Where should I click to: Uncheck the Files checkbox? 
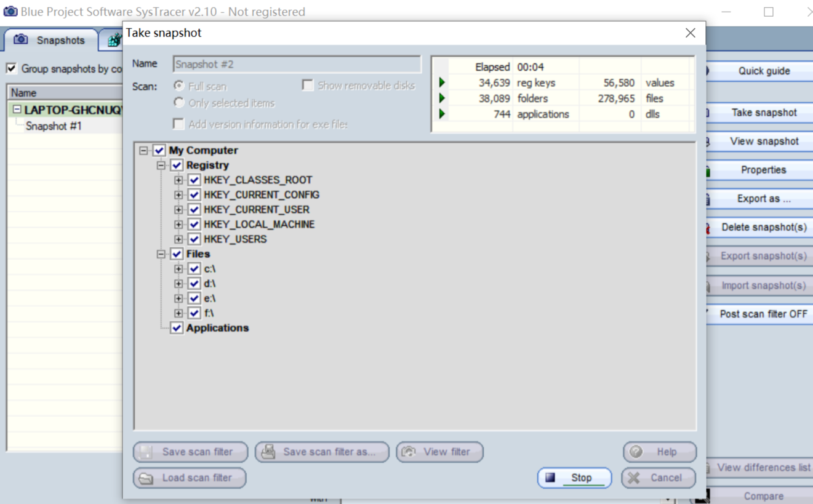(177, 254)
